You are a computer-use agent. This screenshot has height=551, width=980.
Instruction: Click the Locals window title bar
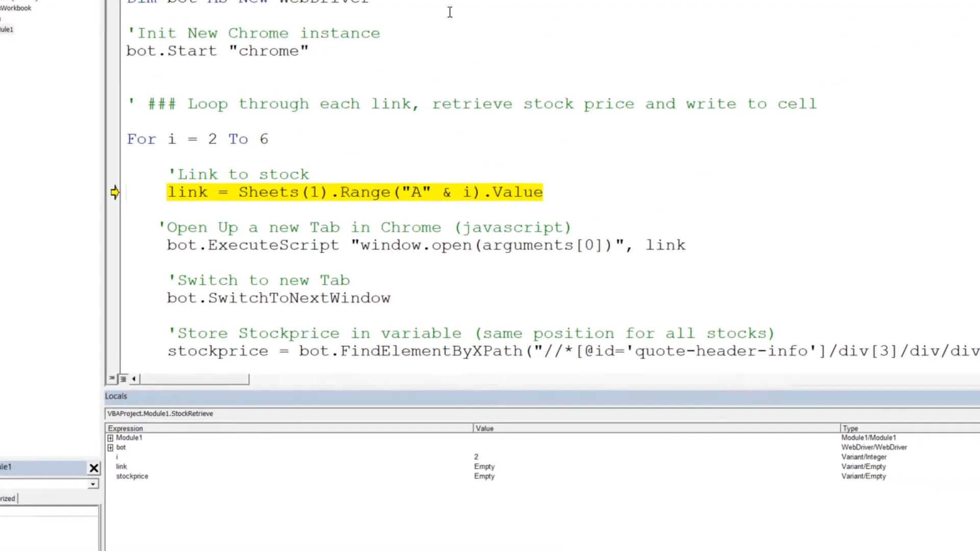click(116, 396)
